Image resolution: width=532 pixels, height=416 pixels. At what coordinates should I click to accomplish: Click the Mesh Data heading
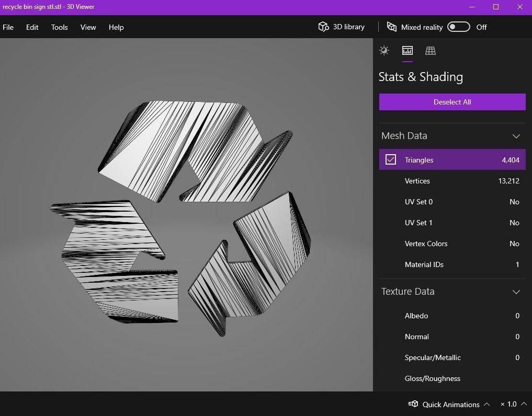coord(404,135)
